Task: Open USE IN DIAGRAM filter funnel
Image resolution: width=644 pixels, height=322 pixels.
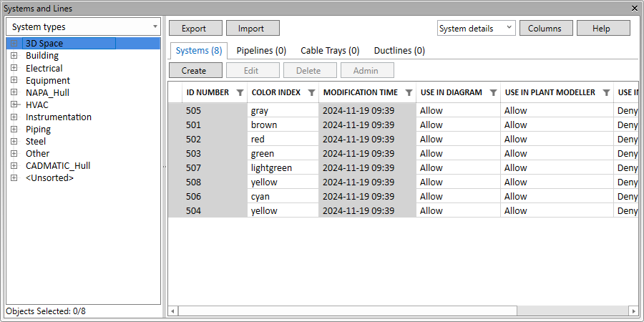Action: point(493,93)
